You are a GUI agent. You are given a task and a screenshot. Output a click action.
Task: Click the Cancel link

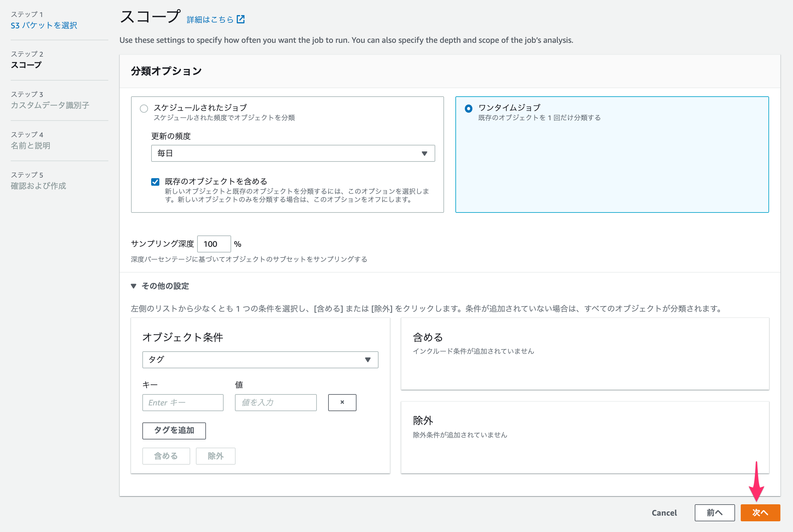click(664, 513)
